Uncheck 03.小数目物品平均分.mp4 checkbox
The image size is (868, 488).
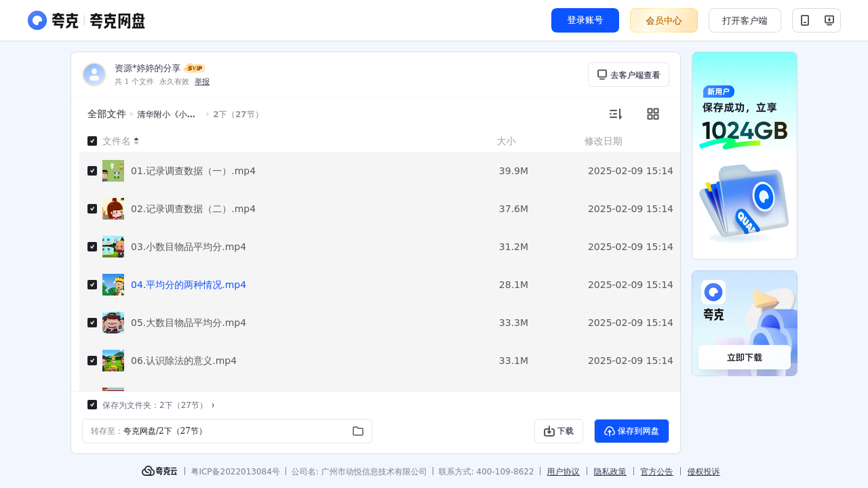(92, 247)
